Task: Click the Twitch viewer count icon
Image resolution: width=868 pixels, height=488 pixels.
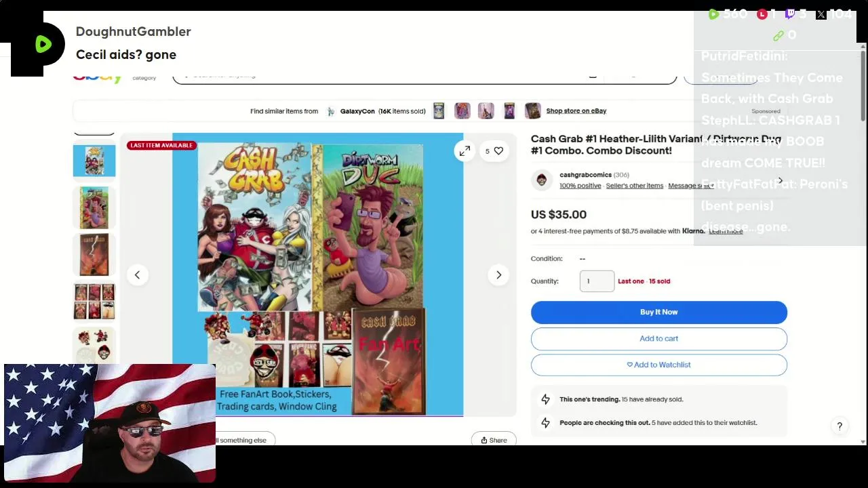Action: click(x=790, y=14)
